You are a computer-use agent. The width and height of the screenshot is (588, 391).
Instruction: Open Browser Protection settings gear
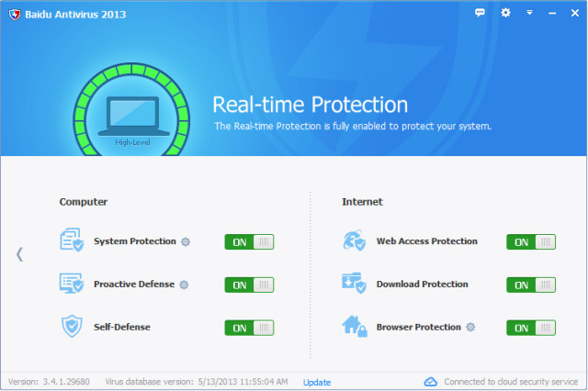(470, 328)
